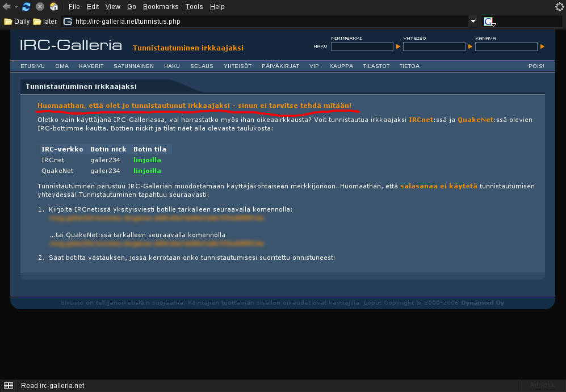This screenshot has width=566, height=392.
Task: Choose search engine via the Google icon
Action: 489,22
